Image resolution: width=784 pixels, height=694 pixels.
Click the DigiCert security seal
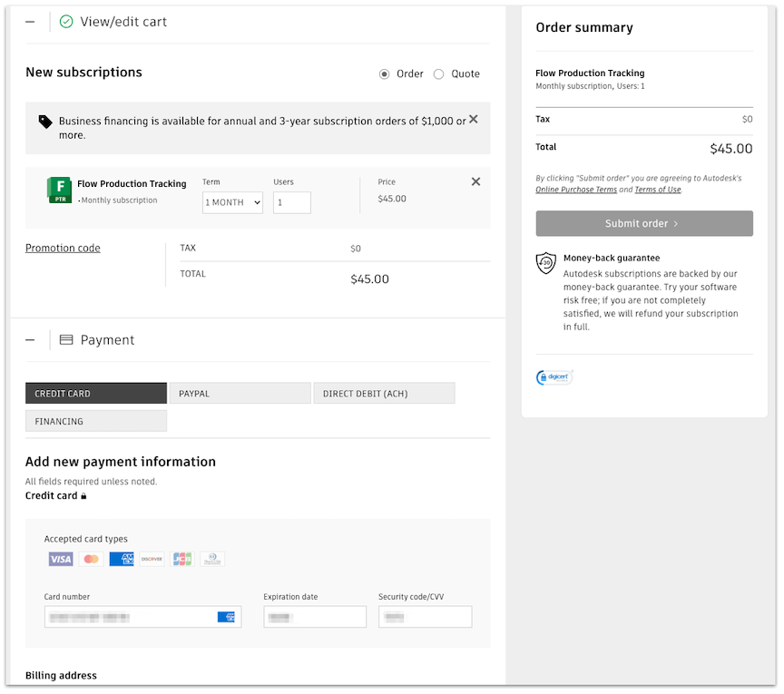point(554,377)
